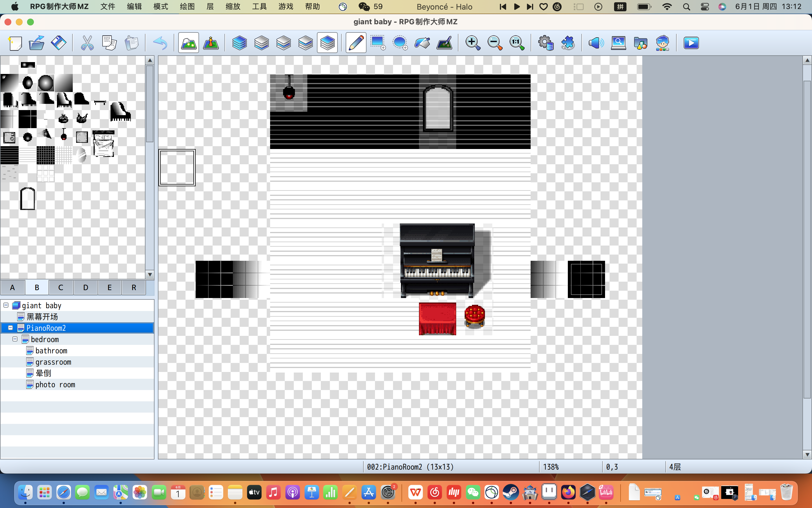Viewport: 812px width, 508px height.
Task: Select the Pencil drawing tool
Action: coord(356,43)
